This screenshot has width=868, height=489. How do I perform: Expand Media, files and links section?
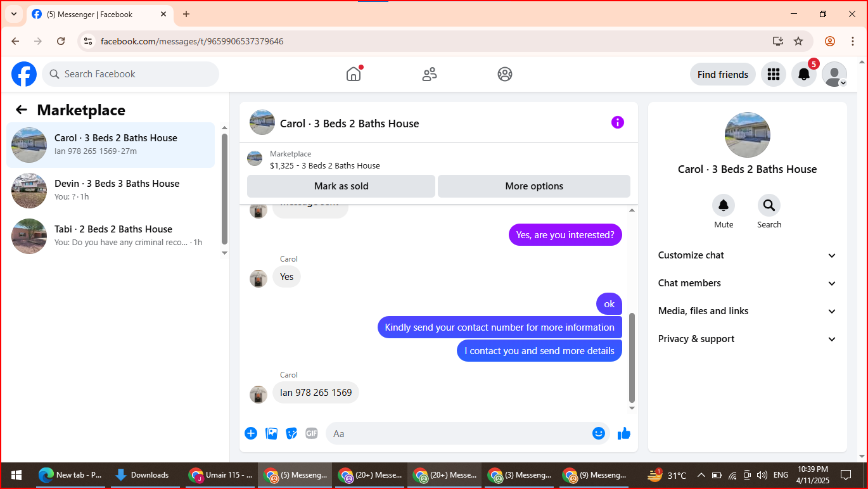click(747, 311)
